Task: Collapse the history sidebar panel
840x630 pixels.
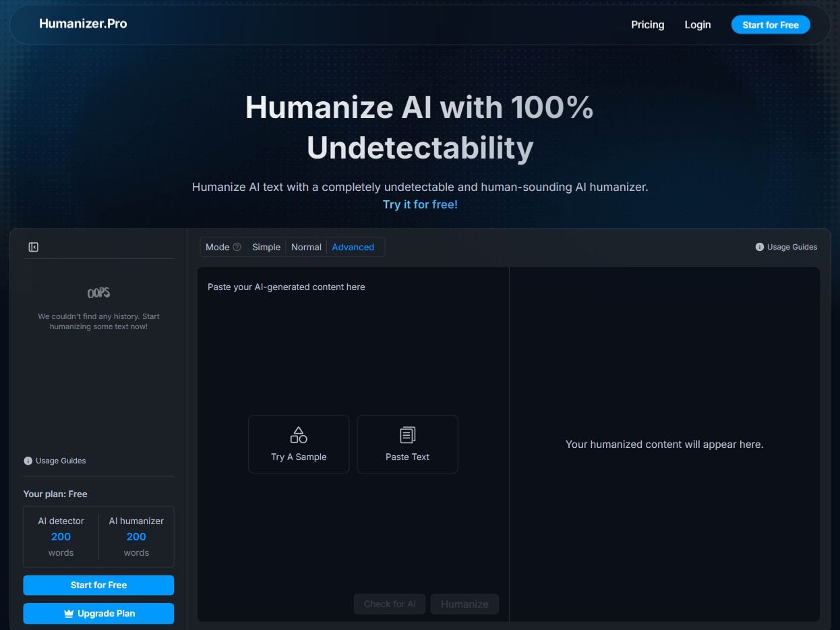Action: 33,247
